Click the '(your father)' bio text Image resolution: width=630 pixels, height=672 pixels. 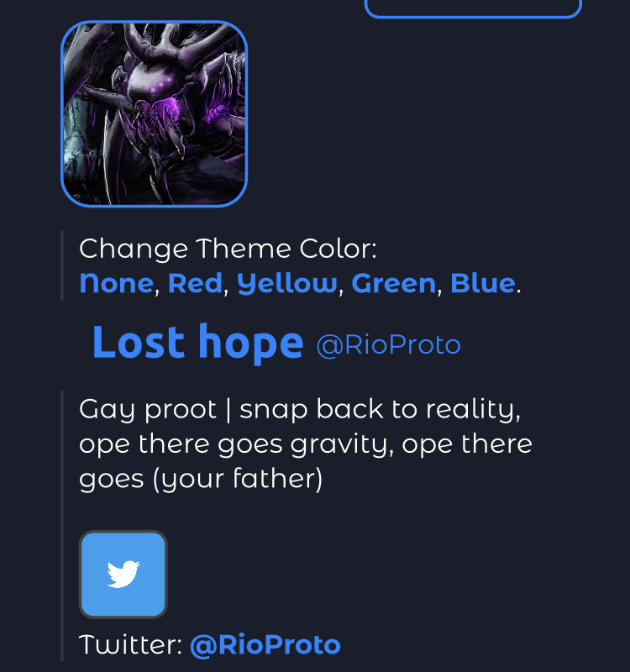238,479
